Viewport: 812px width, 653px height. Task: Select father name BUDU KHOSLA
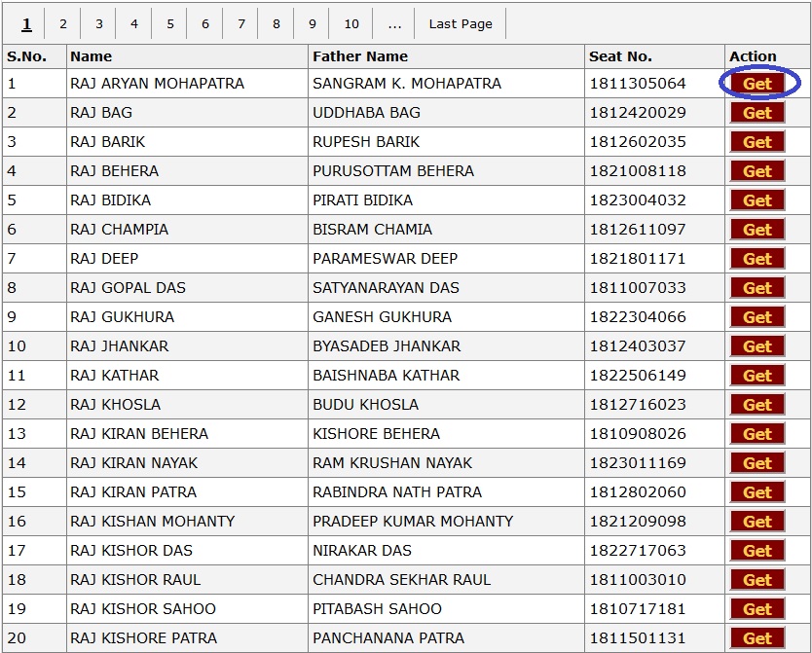coord(365,404)
